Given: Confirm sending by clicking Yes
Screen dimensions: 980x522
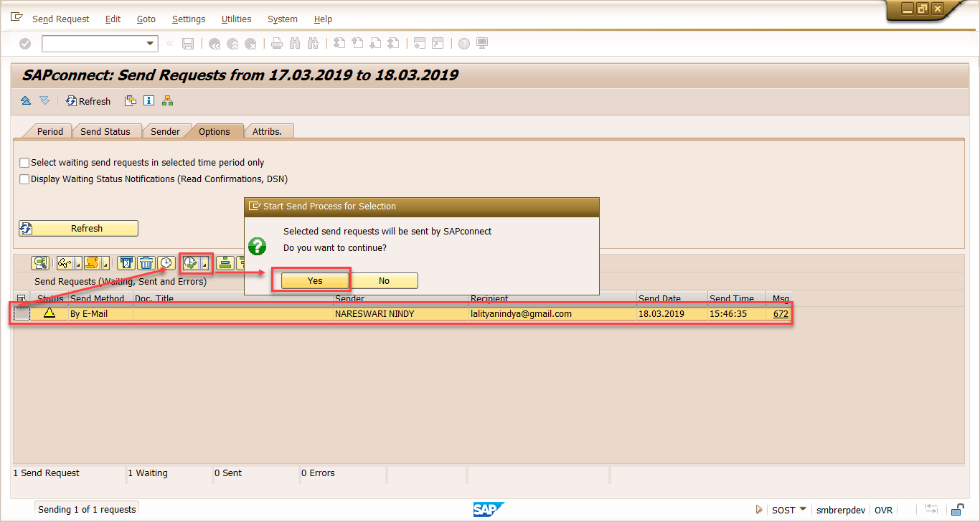Looking at the screenshot, I should (x=315, y=280).
